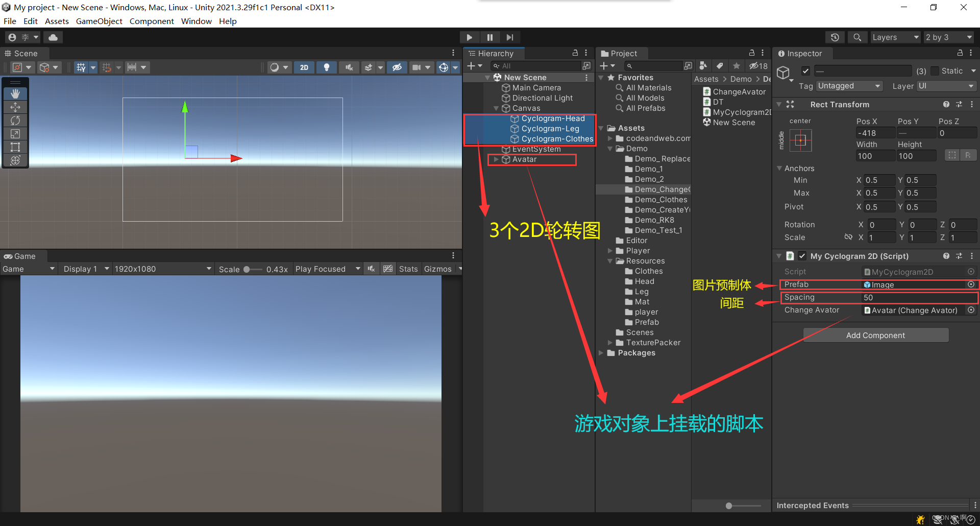
Task: Open the Play Focused dropdown
Action: [x=328, y=269]
